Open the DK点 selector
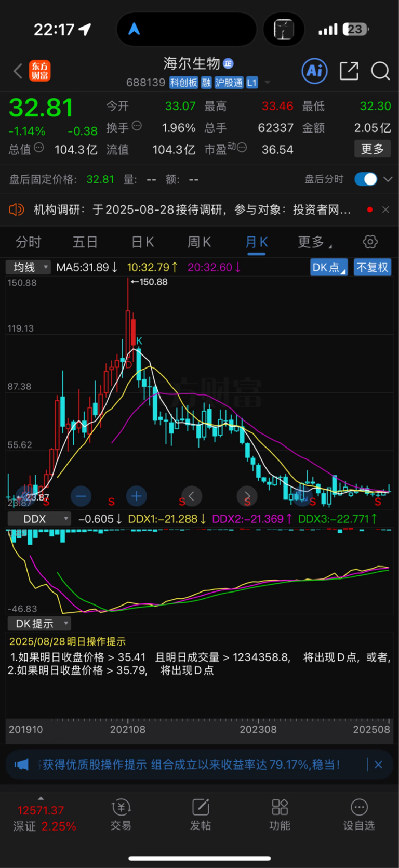Image resolution: width=399 pixels, height=868 pixels. (x=329, y=267)
